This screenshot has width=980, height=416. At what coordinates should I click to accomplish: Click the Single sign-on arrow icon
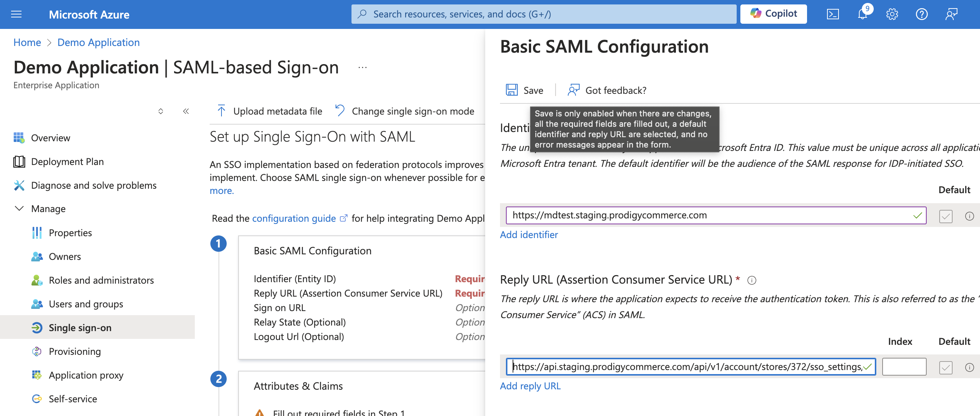[x=37, y=327]
